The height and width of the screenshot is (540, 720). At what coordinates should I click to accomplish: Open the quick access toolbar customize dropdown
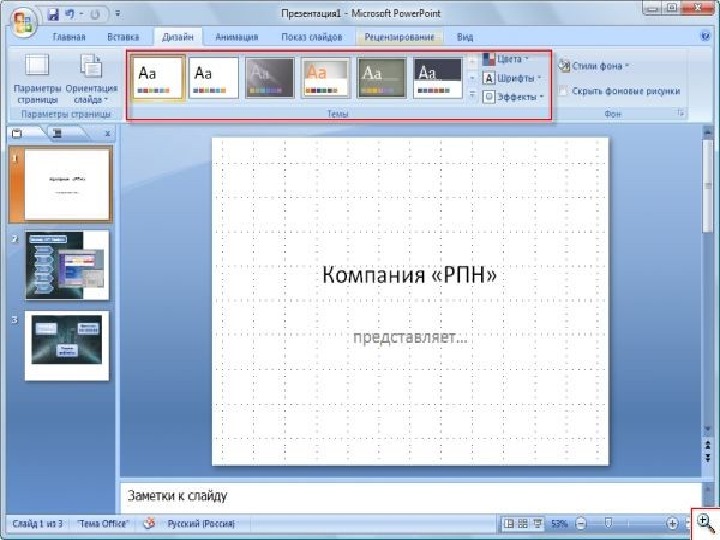tap(118, 14)
